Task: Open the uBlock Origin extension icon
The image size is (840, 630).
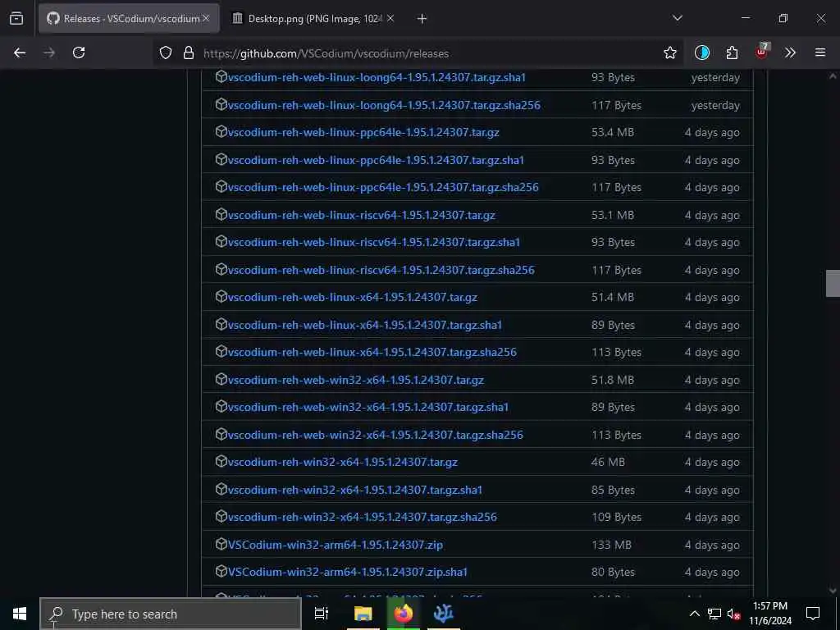Action: coord(762,52)
